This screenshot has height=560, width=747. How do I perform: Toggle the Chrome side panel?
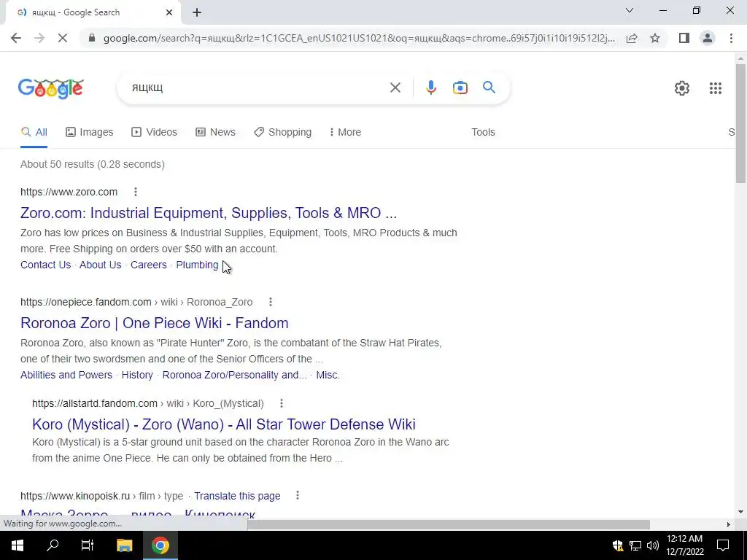(684, 38)
